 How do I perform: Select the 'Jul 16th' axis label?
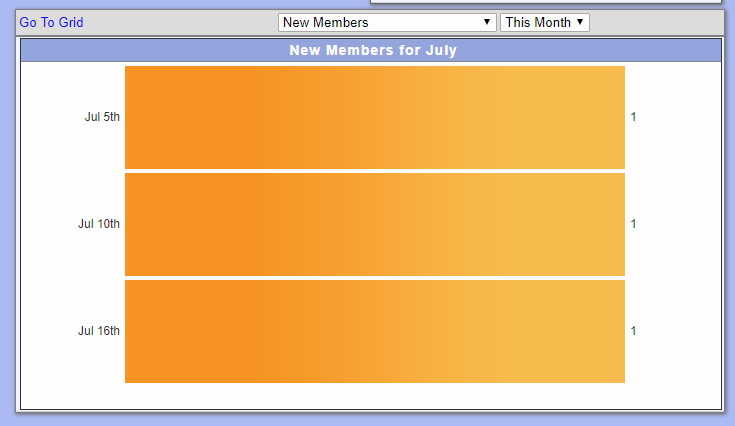99,330
